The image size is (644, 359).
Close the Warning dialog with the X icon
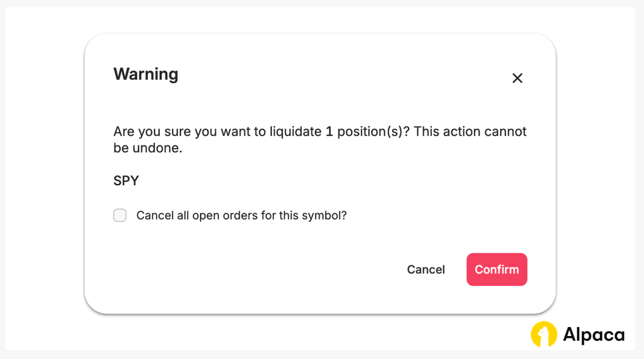pos(517,78)
